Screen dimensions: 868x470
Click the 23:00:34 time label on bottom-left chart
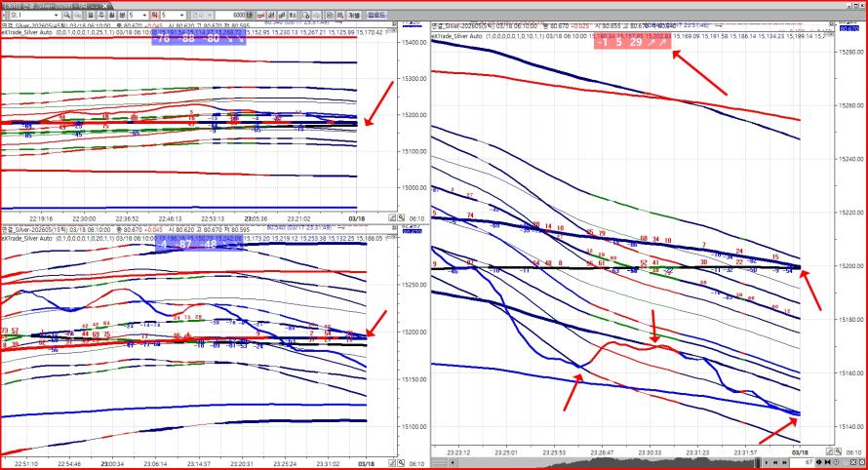click(x=112, y=463)
